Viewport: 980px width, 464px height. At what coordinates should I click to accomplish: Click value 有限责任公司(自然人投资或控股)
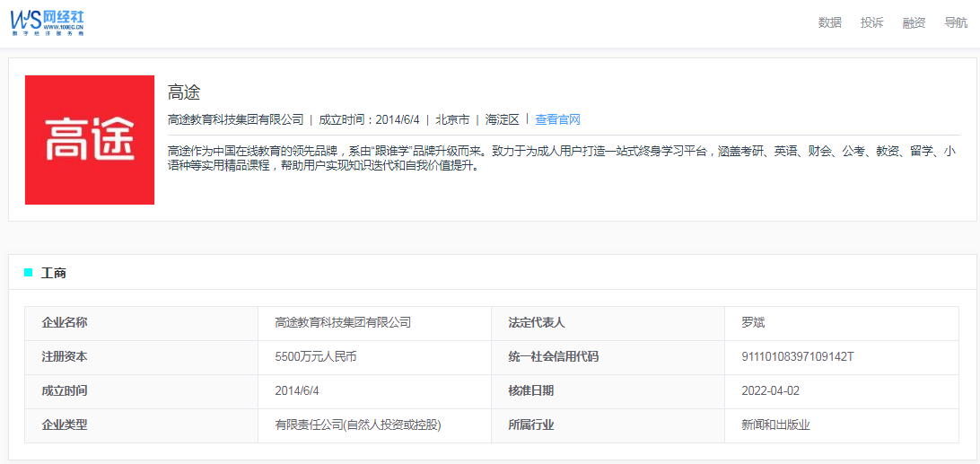pos(358,425)
